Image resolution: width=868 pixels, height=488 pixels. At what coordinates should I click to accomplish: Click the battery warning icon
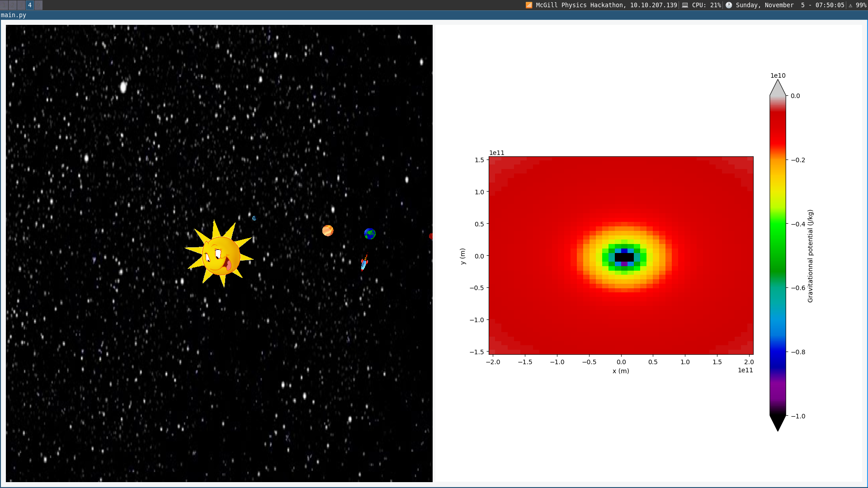(x=850, y=5)
